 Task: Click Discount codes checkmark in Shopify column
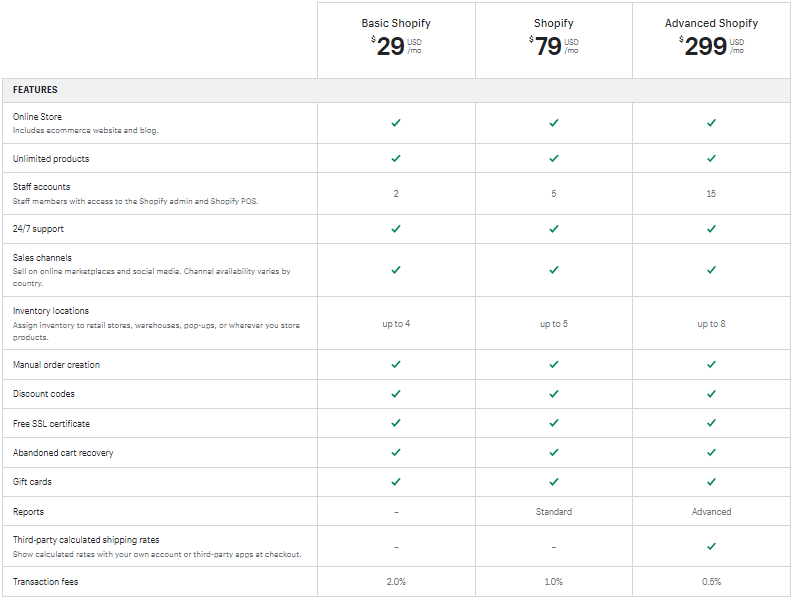coord(554,394)
